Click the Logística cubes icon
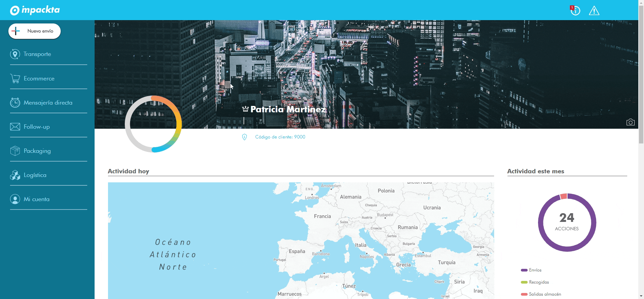The height and width of the screenshot is (299, 644). tap(15, 175)
